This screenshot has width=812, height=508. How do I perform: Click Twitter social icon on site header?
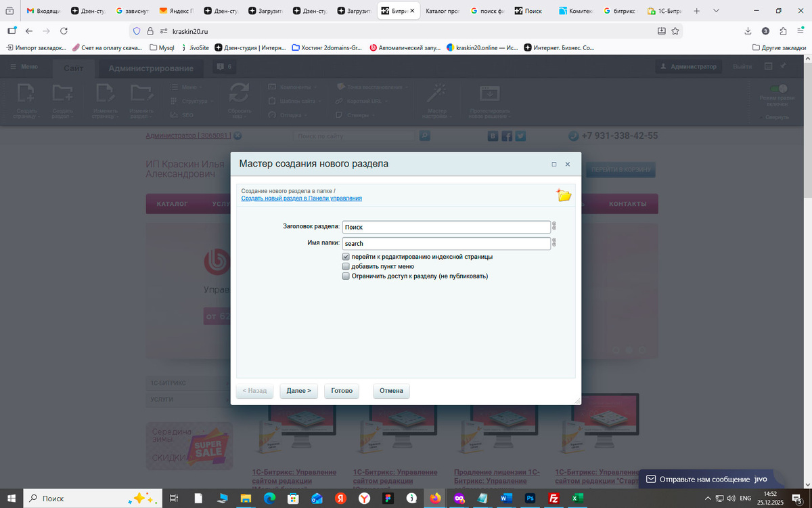point(520,136)
